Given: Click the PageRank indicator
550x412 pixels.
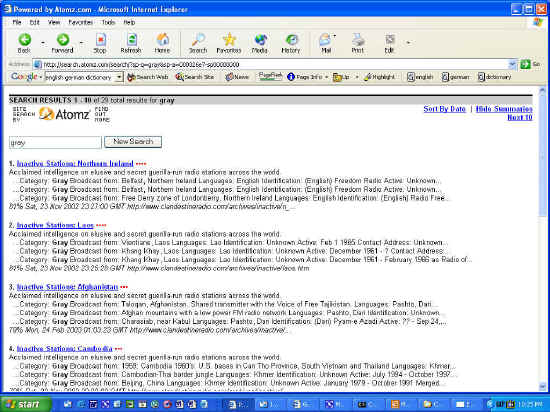Looking at the screenshot, I should [x=270, y=76].
